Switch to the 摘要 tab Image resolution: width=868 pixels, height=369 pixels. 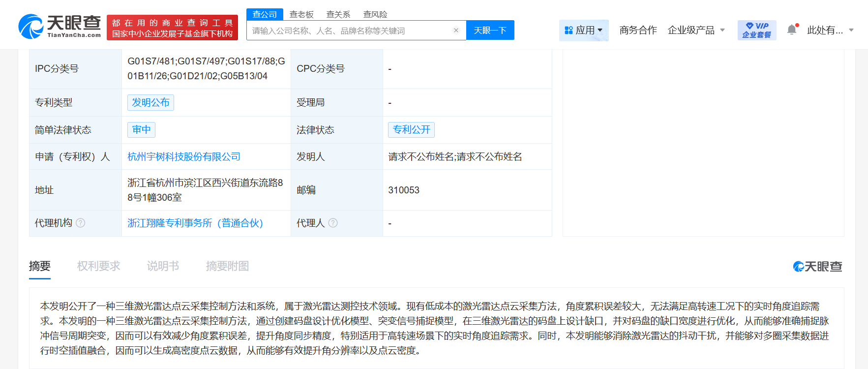tap(40, 266)
